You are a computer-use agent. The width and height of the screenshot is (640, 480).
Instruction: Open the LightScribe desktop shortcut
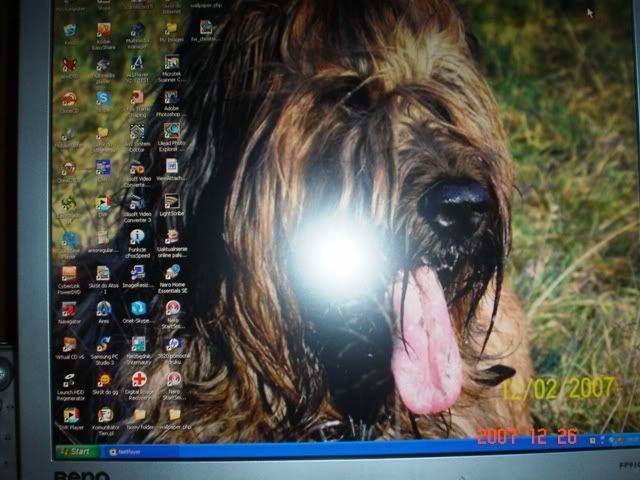coord(172,201)
